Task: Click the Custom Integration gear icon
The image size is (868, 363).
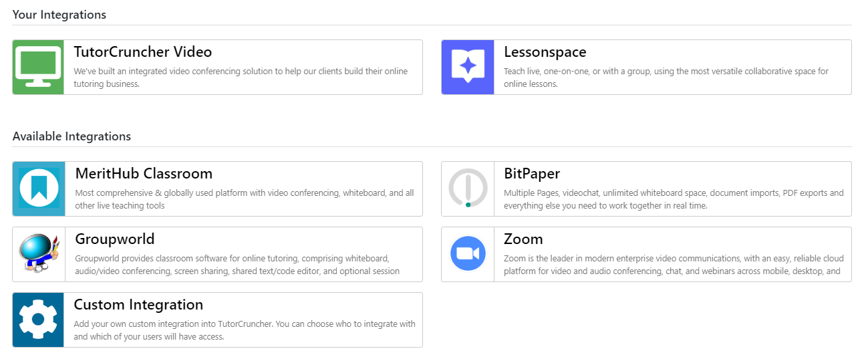Action: (x=38, y=320)
